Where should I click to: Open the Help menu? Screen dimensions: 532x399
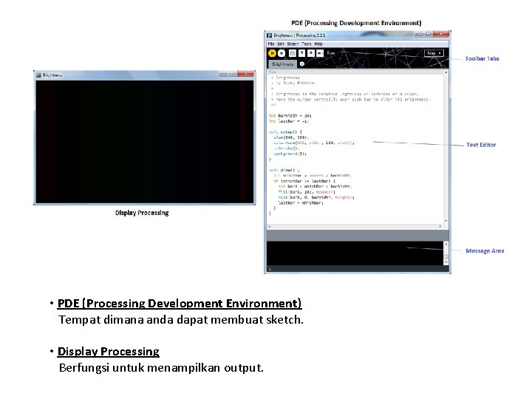[x=318, y=44]
